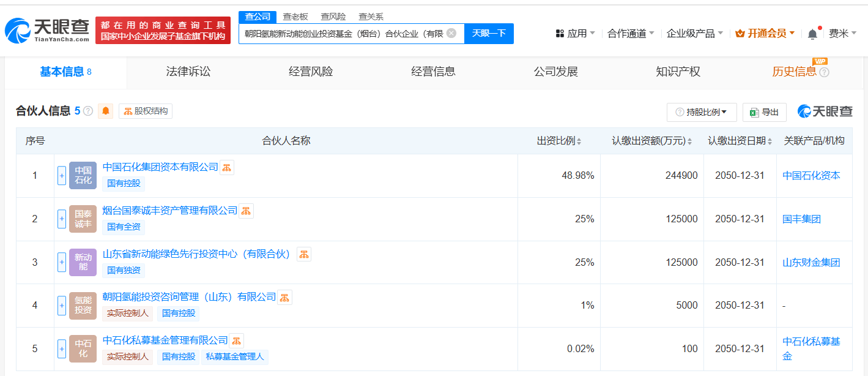Click the 实际控制人 tag in row 4
Screen dimensions: 868x376
click(x=127, y=313)
